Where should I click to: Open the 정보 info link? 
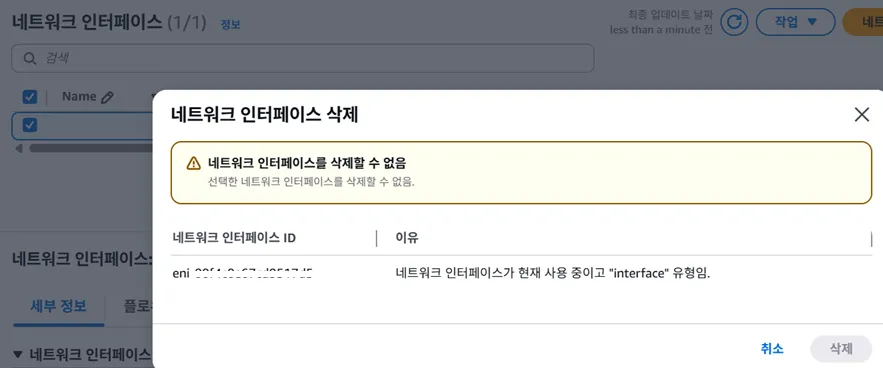click(x=230, y=25)
